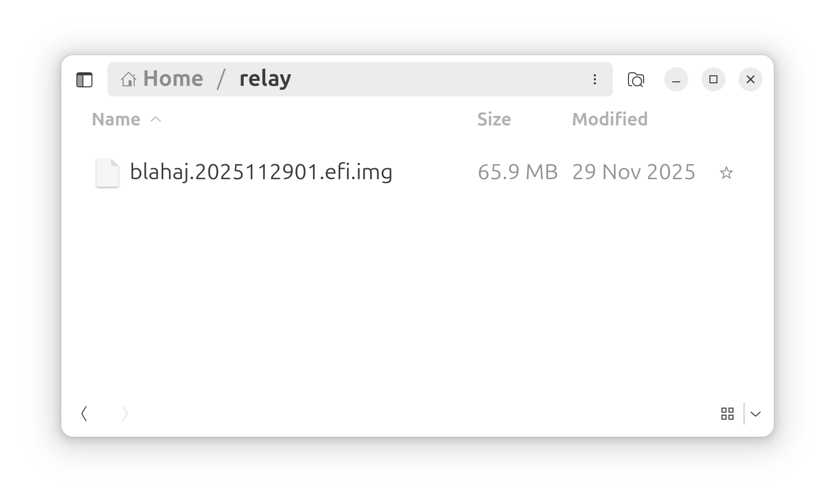
Task: Select the relay breadcrumb segment
Action: (265, 78)
